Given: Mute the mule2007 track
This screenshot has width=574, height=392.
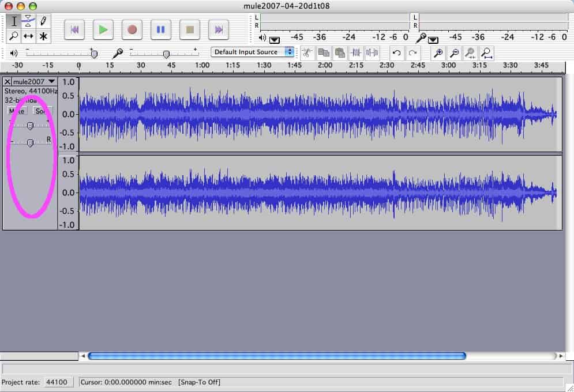Looking at the screenshot, I should coord(17,111).
